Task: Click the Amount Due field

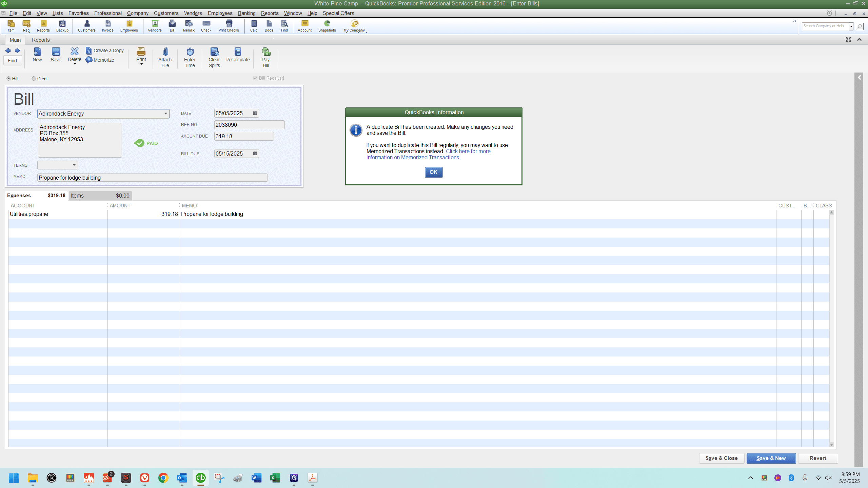Action: pyautogui.click(x=244, y=136)
